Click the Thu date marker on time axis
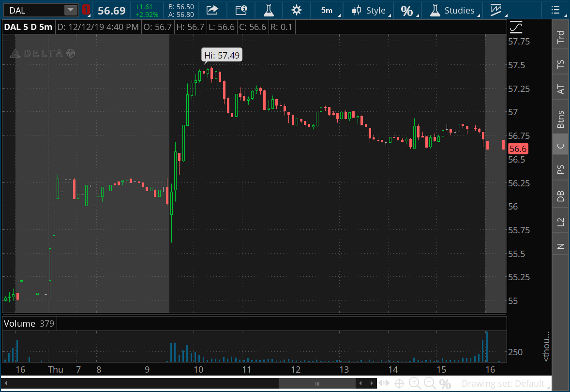The width and height of the screenshot is (570, 392). click(x=56, y=369)
